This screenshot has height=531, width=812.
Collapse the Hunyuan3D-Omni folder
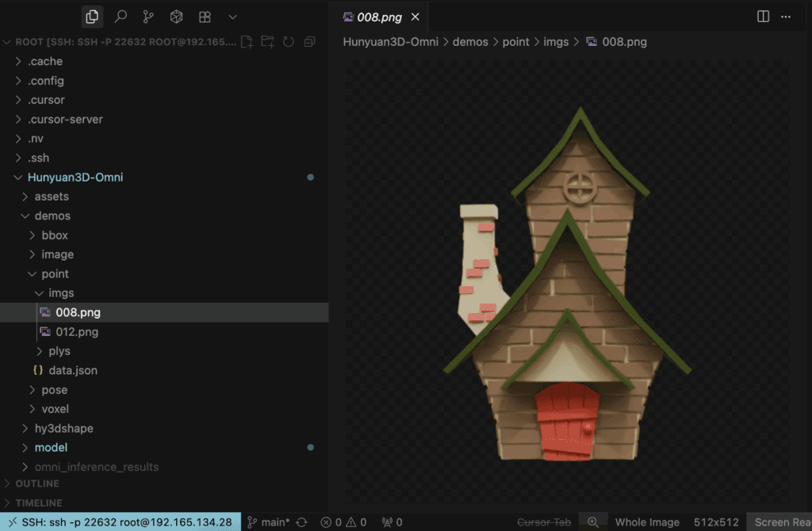(75, 178)
